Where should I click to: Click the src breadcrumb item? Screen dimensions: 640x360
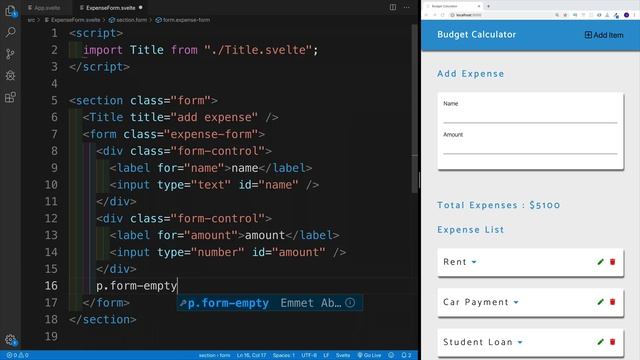coord(31,20)
